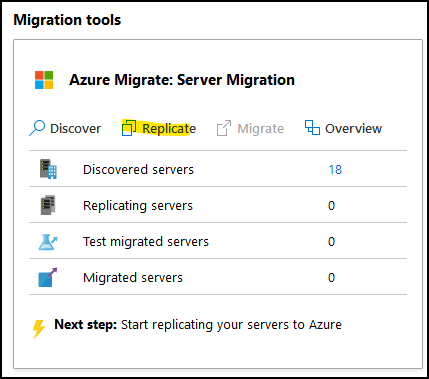Click the Discover magnifying glass icon

(37, 128)
